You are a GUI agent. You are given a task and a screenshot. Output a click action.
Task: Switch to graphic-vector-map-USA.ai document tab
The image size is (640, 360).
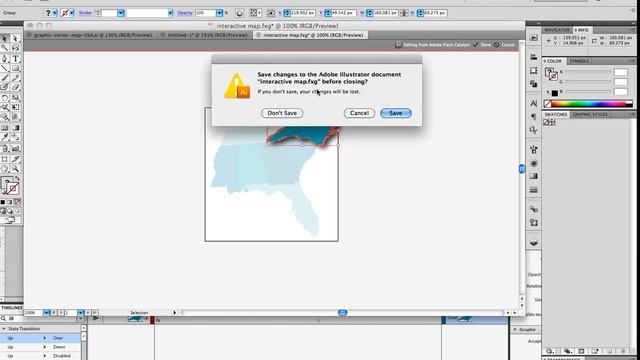click(x=90, y=35)
